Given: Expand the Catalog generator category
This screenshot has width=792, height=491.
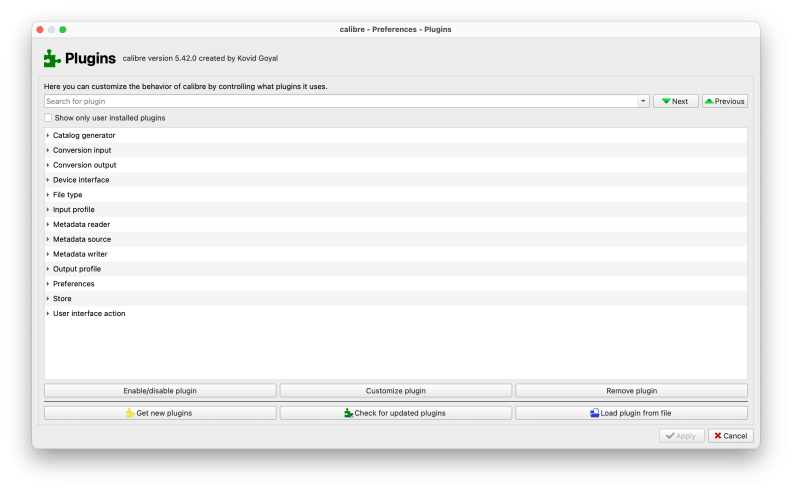Looking at the screenshot, I should [48, 135].
